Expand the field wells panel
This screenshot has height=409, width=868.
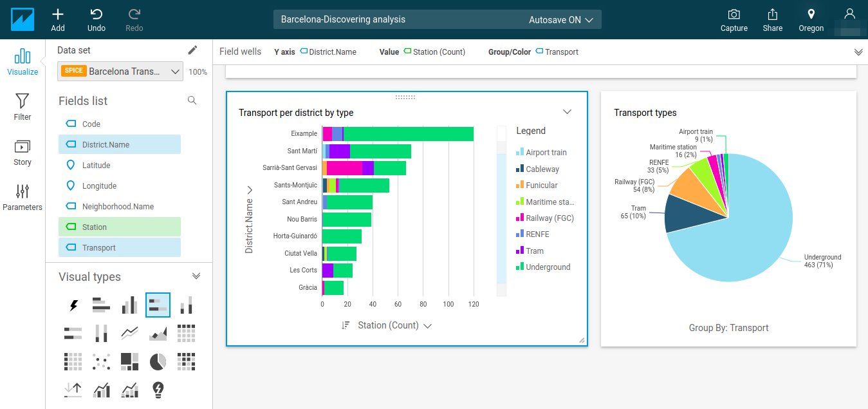point(858,52)
